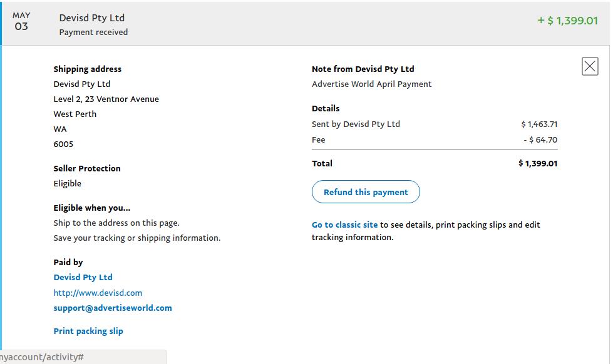Click the Details heading
The image size is (613, 364).
coord(325,109)
